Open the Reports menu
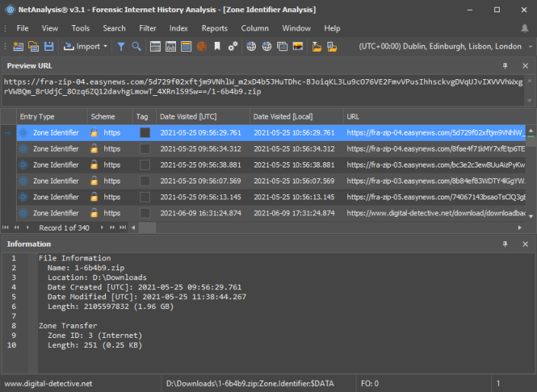Screen dimensions: 537x392 click(x=214, y=28)
